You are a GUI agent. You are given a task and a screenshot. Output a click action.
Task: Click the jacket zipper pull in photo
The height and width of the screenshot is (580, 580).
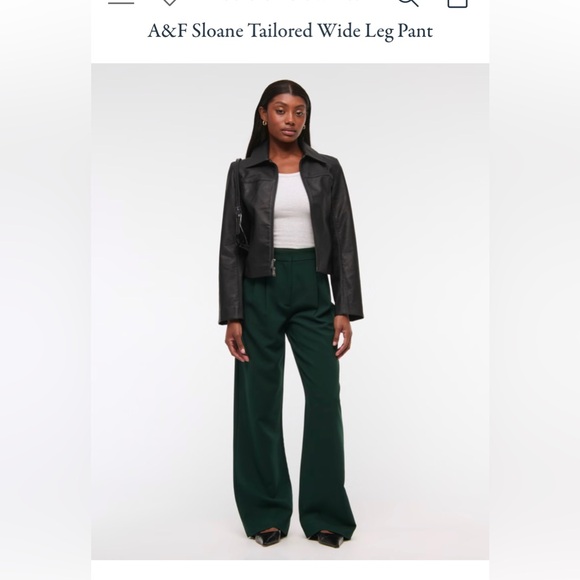pos(274,267)
